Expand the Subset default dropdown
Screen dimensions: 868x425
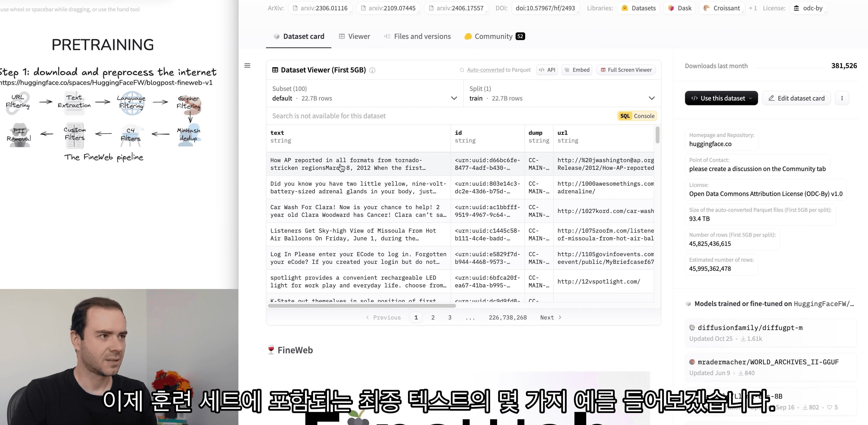click(365, 94)
